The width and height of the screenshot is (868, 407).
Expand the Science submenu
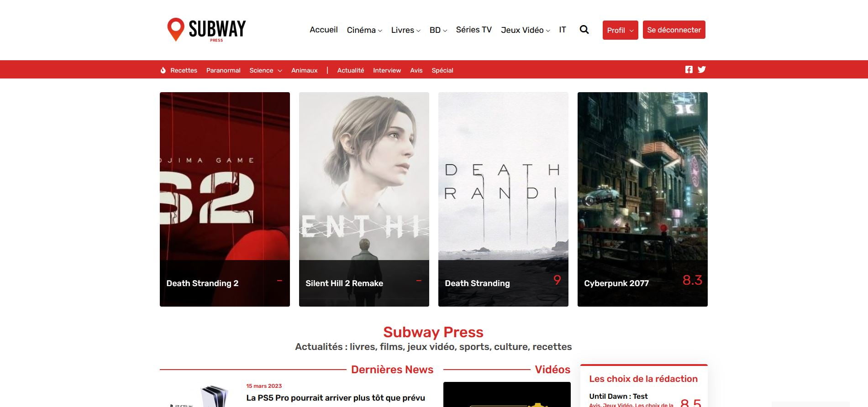tap(266, 70)
